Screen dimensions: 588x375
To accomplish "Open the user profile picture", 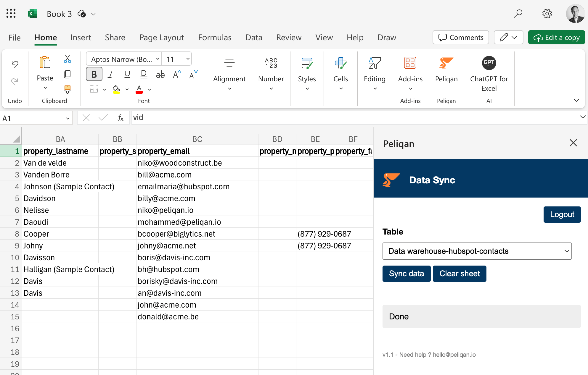I will point(575,14).
